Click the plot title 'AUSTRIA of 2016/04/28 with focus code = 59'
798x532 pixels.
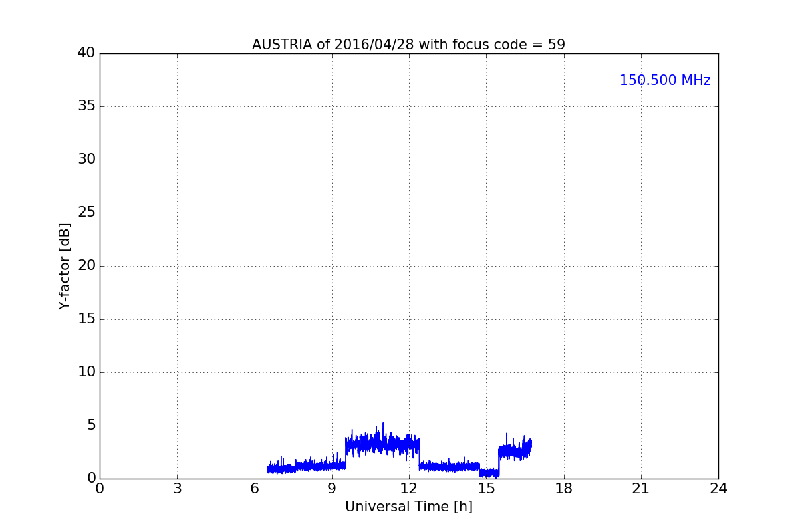coord(408,45)
